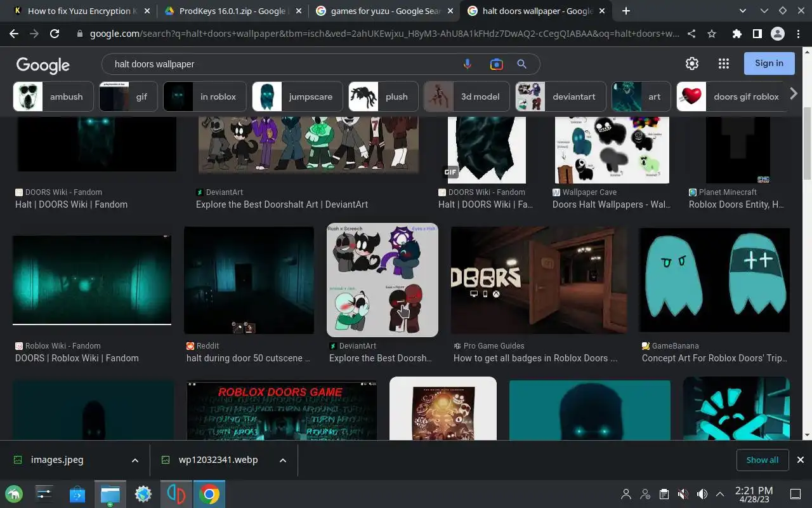This screenshot has width=812, height=508.
Task: Open the teal ghosts GameBanana thumbnail
Action: 714,280
